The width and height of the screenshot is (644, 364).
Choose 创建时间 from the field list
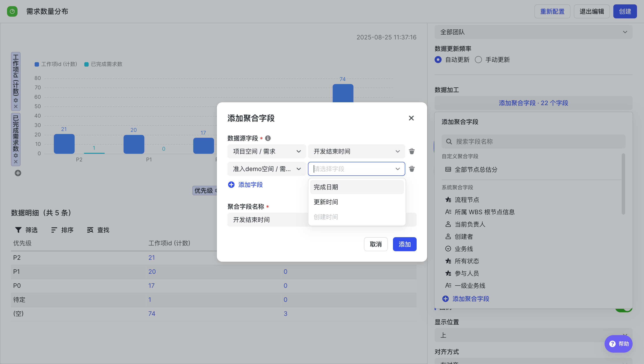pyautogui.click(x=357, y=217)
